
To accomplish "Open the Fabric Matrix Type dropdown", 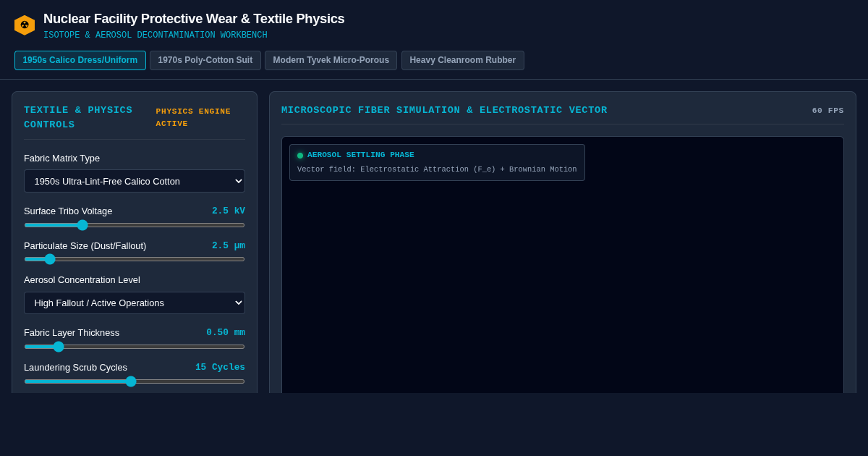I will click(135, 181).
